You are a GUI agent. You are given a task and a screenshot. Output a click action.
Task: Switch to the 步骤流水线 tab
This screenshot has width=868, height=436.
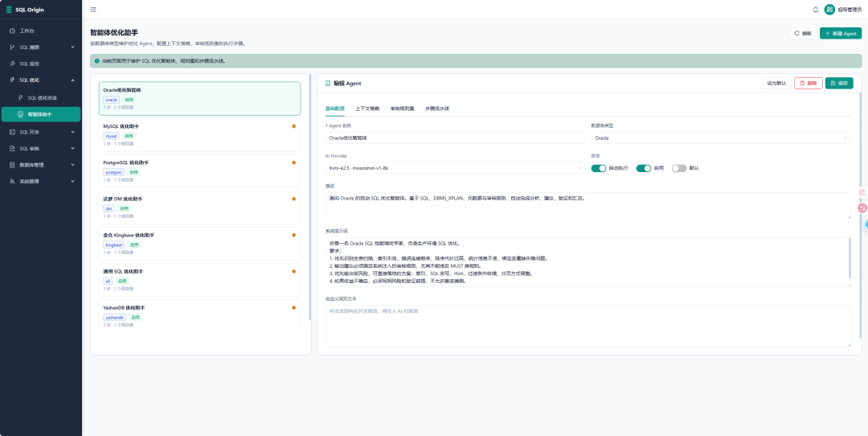[436, 109]
